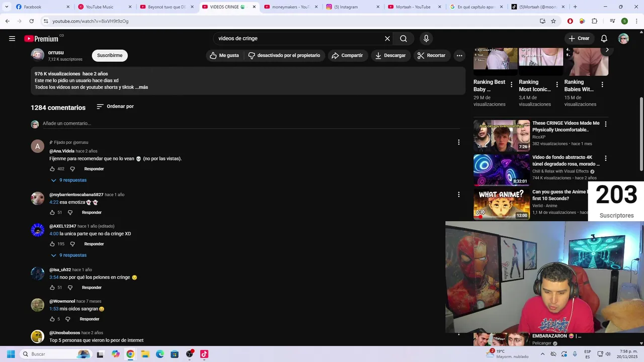
Task: Like the comment by @Isa_uh32
Action: tap(52, 288)
